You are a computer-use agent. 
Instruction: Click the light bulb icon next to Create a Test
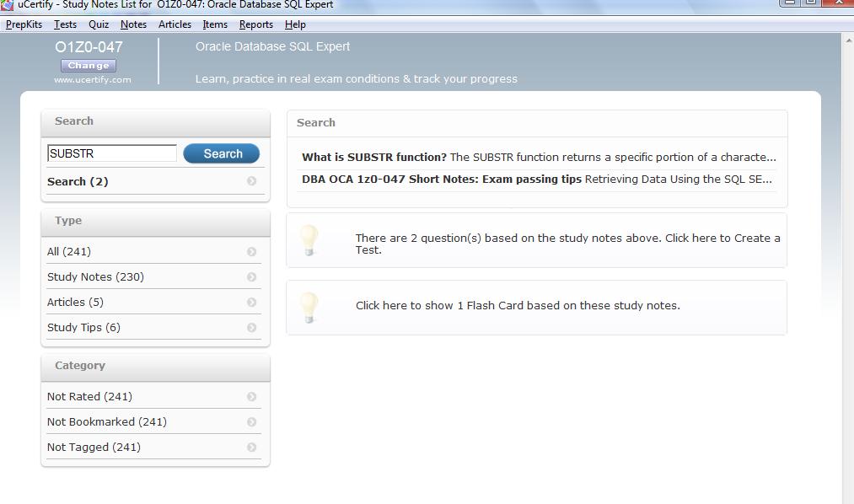pyautogui.click(x=309, y=240)
